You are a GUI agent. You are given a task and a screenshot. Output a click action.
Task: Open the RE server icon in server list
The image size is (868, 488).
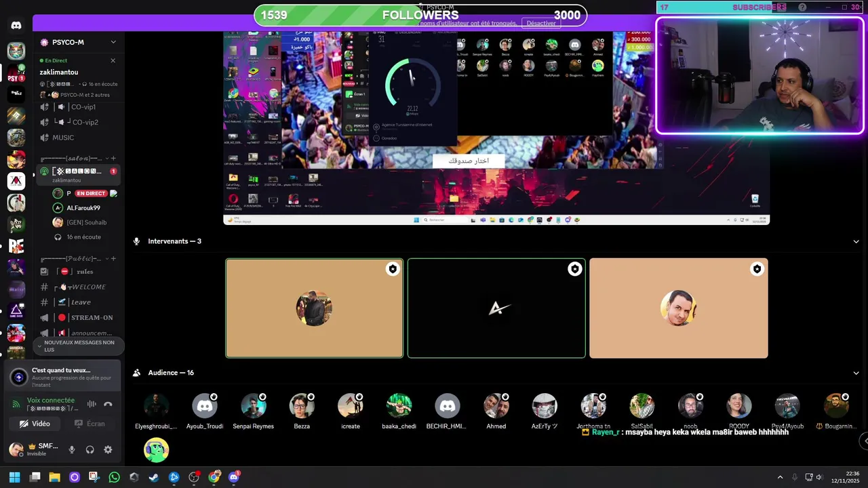[16, 246]
